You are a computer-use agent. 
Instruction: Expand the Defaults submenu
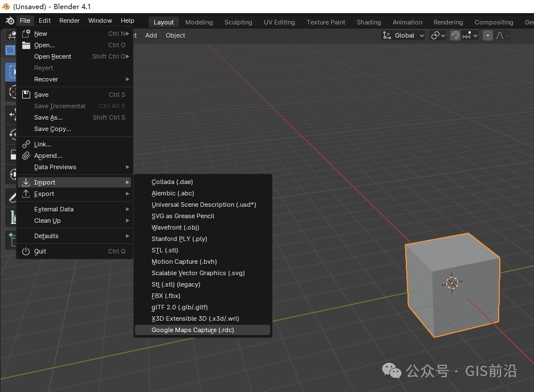(75, 236)
